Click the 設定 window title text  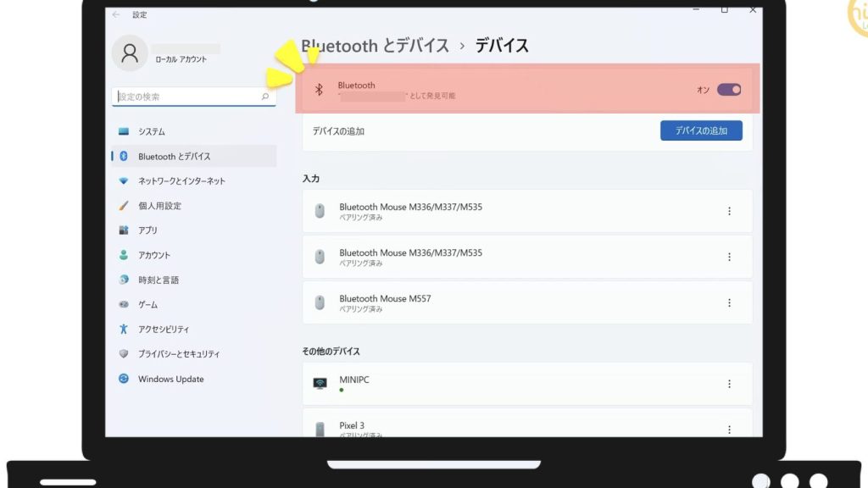[140, 15]
